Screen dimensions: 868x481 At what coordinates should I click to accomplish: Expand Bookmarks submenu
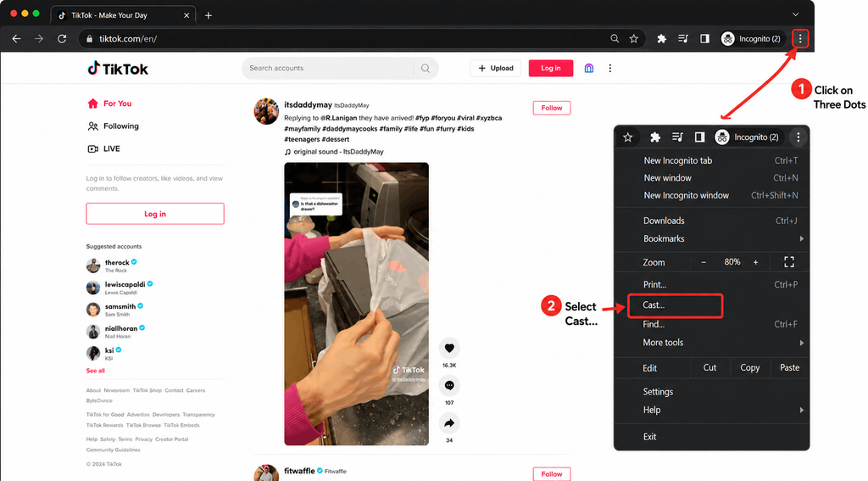711,239
